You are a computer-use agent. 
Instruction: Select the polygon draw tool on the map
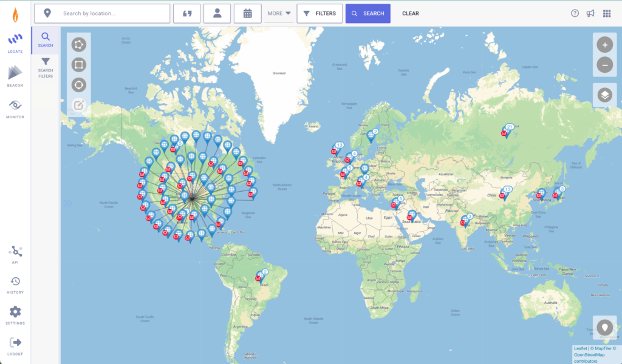point(78,44)
